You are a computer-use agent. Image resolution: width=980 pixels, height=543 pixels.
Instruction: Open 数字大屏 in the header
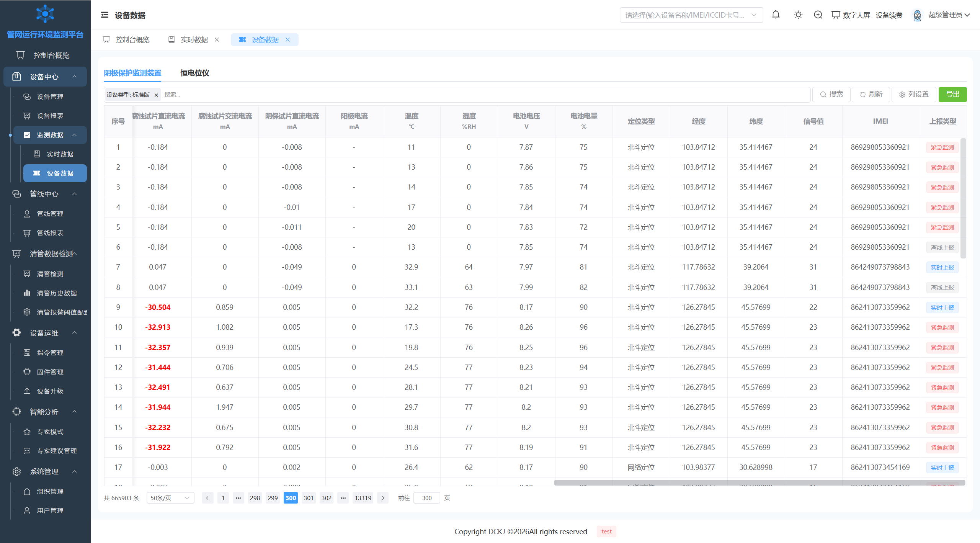tap(851, 15)
